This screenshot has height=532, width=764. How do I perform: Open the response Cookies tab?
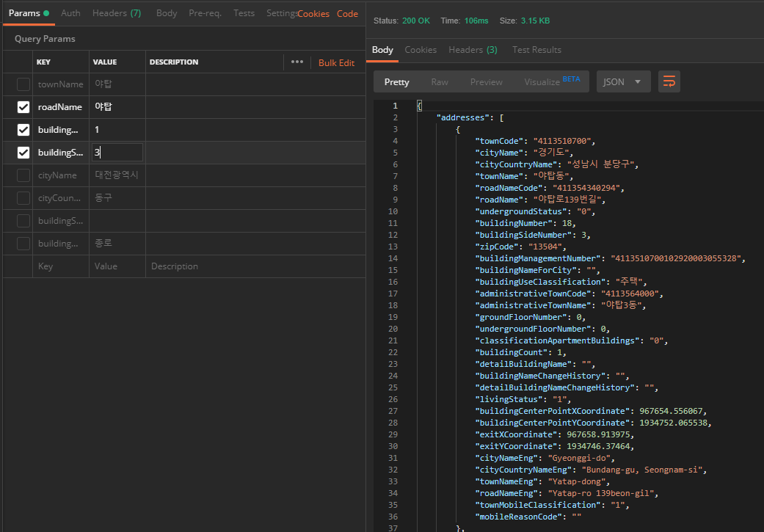click(x=421, y=50)
